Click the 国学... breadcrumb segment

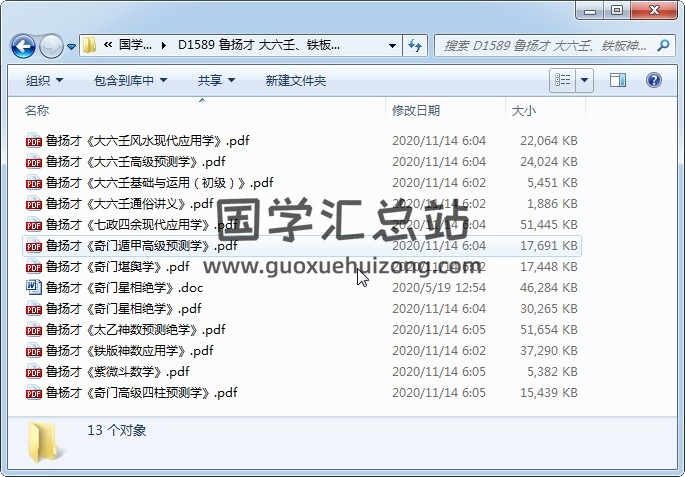pyautogui.click(x=135, y=45)
